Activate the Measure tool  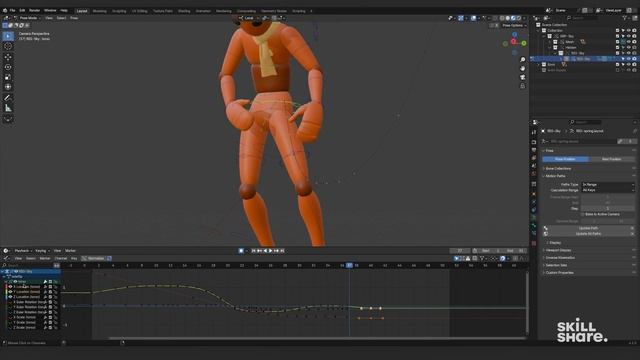click(x=8, y=108)
